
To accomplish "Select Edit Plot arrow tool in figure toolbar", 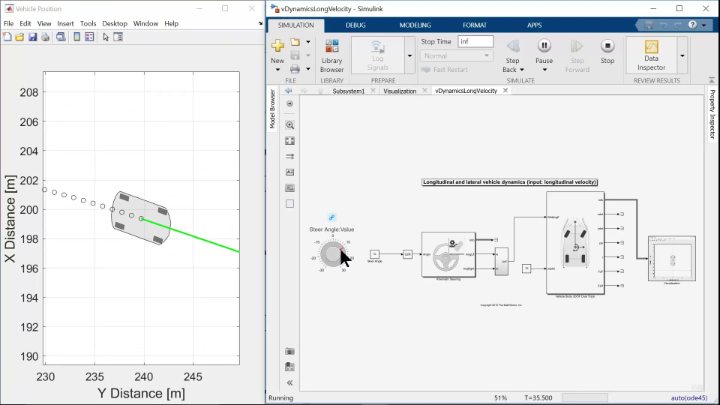I will click(x=106, y=37).
